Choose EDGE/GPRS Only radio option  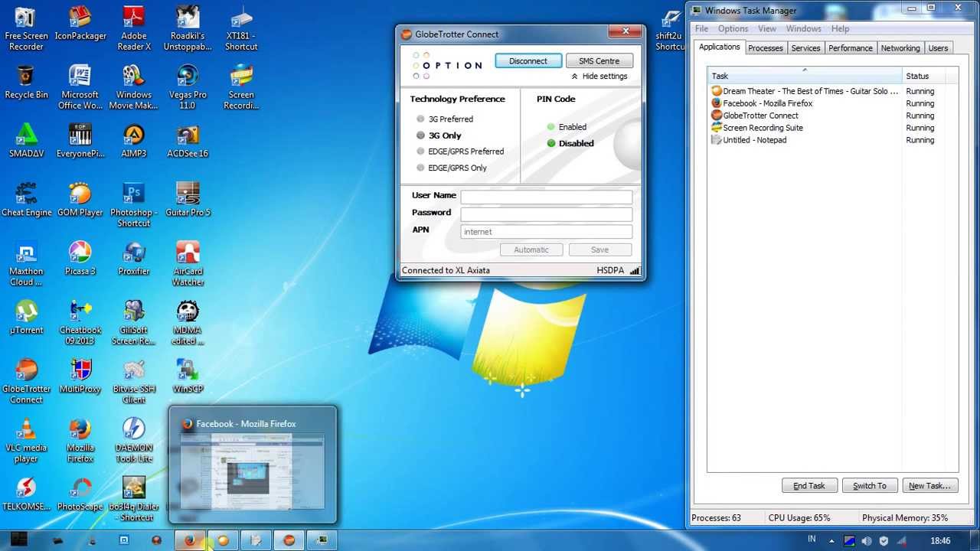452,168
